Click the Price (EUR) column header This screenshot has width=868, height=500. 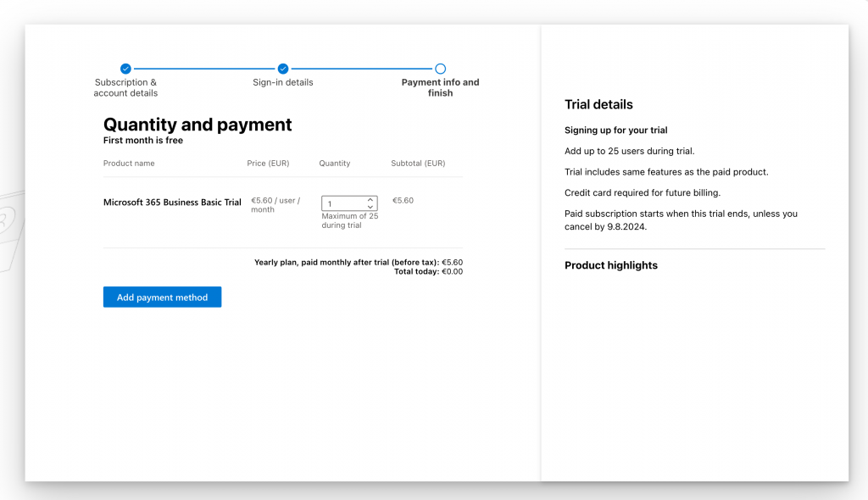pos(268,164)
